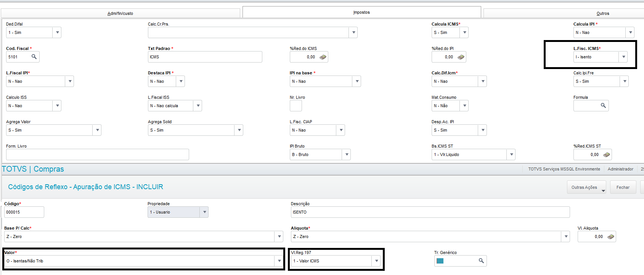Click the Administrador status text

[620, 169]
